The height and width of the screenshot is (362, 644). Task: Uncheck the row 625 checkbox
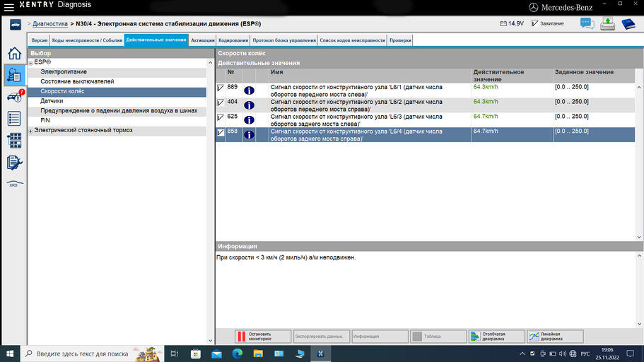(221, 117)
